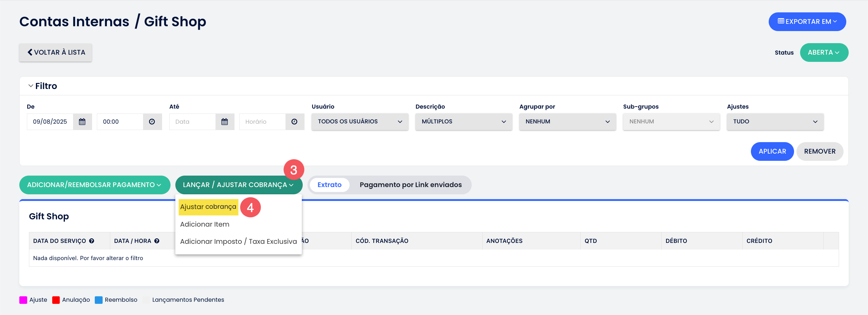868x315 pixels.
Task: Click the Até Data input field
Action: click(x=192, y=122)
